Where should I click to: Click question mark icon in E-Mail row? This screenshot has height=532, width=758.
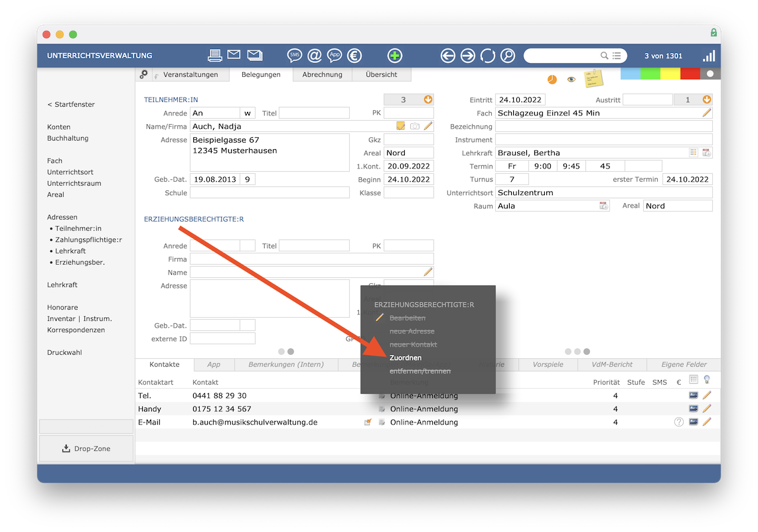[679, 422]
